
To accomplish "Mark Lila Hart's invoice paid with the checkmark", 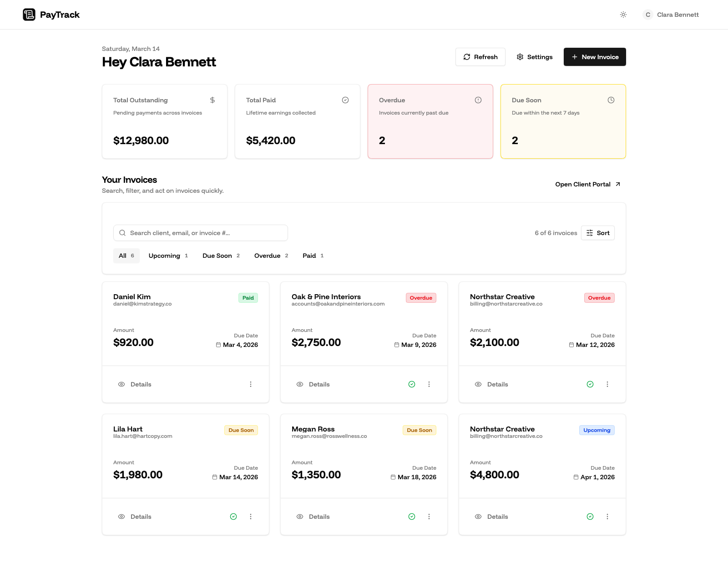I will point(233,517).
